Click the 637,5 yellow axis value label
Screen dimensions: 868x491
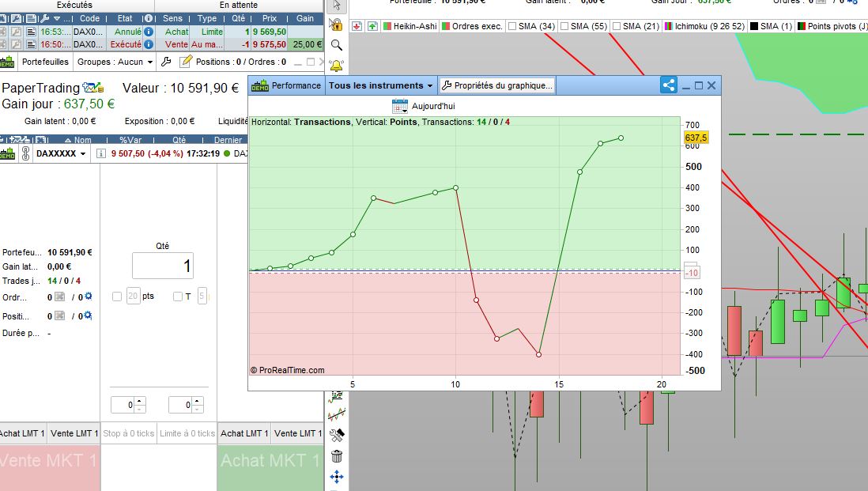[696, 138]
